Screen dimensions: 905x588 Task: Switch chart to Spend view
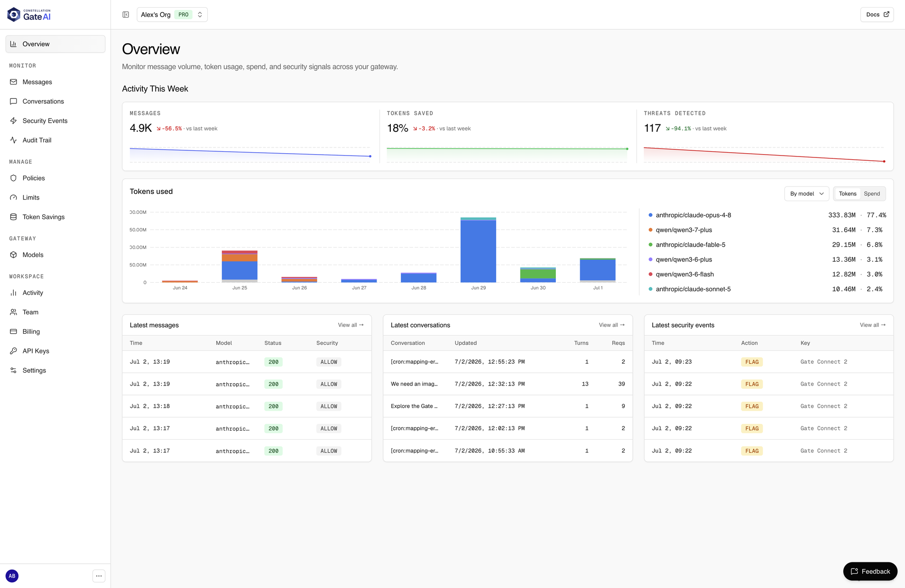click(872, 194)
